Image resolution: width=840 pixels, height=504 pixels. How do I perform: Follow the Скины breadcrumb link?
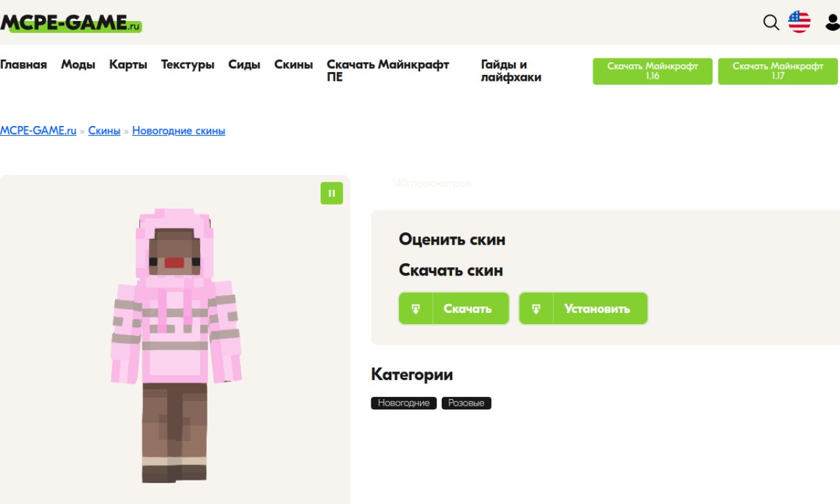104,131
